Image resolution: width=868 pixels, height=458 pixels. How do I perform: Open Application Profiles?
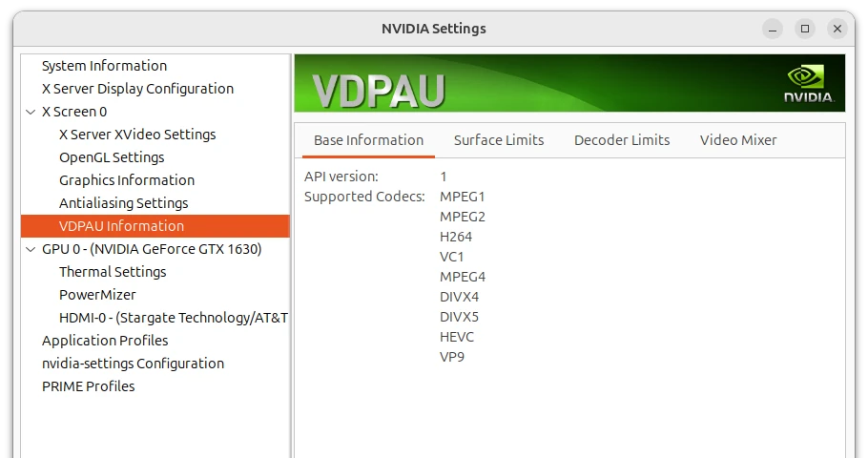pyautogui.click(x=105, y=341)
